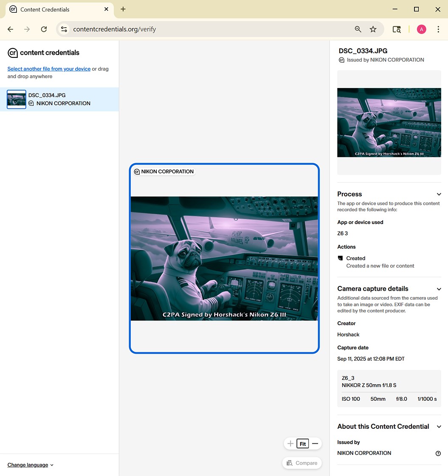Click the zoom in plus icon
The width and height of the screenshot is (448, 476).
(290, 444)
